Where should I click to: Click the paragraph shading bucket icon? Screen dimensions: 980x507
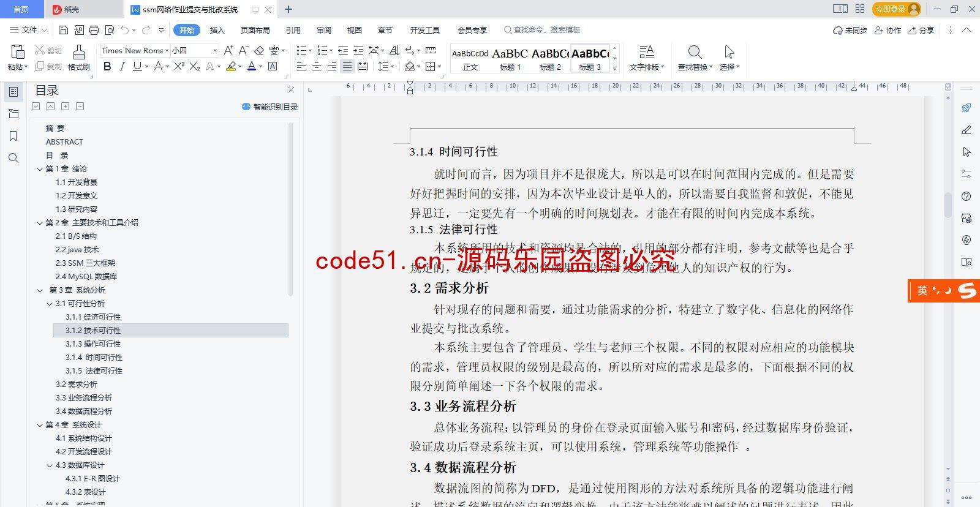coord(409,66)
